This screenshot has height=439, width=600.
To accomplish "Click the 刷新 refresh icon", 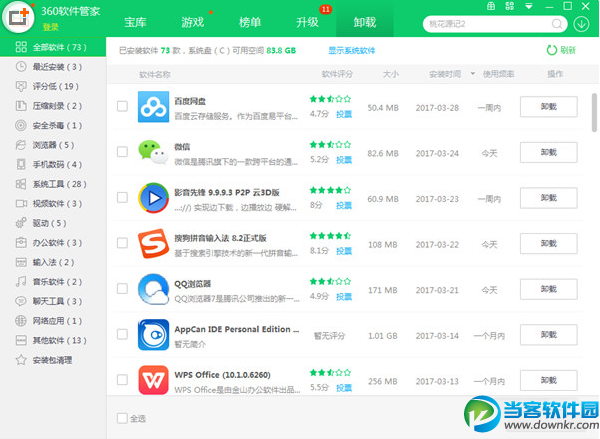I will [x=551, y=50].
